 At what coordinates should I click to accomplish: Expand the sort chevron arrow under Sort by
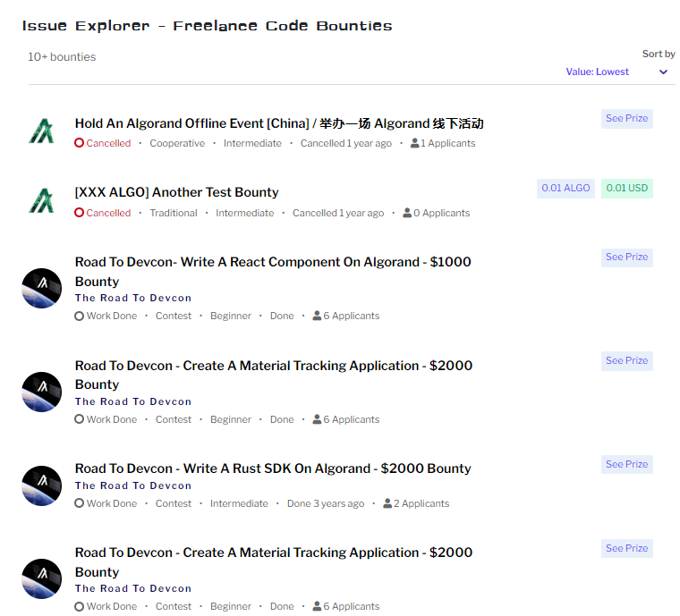tap(663, 72)
